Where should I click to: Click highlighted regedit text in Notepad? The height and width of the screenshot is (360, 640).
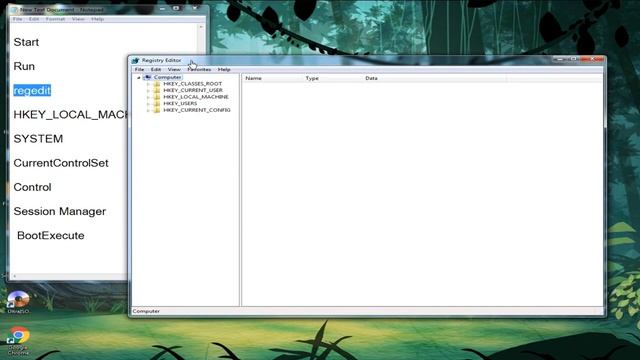coord(32,91)
